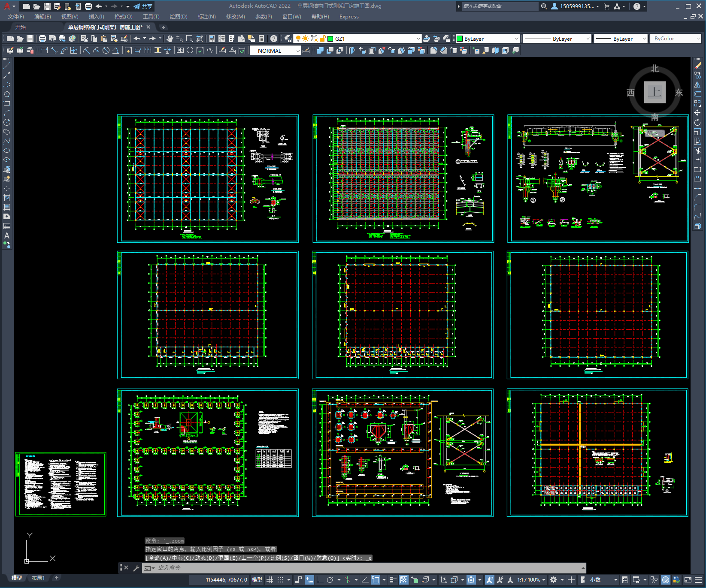This screenshot has height=588, width=706.
Task: Toggle drawing grid display in status bar
Action: tap(270, 580)
